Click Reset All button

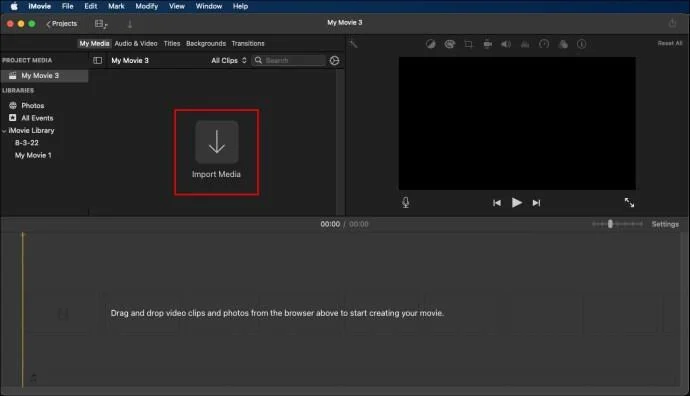[x=670, y=43]
